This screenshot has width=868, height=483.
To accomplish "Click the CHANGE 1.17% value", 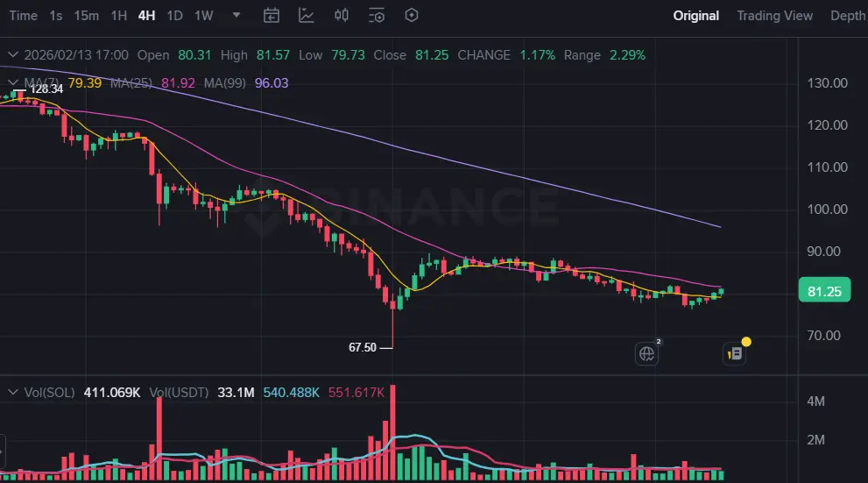I will click(537, 55).
